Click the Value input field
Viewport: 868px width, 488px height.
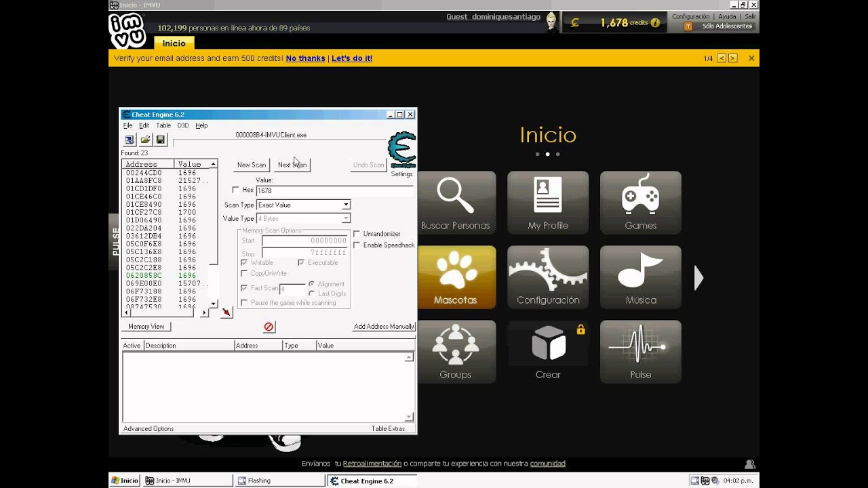[335, 190]
